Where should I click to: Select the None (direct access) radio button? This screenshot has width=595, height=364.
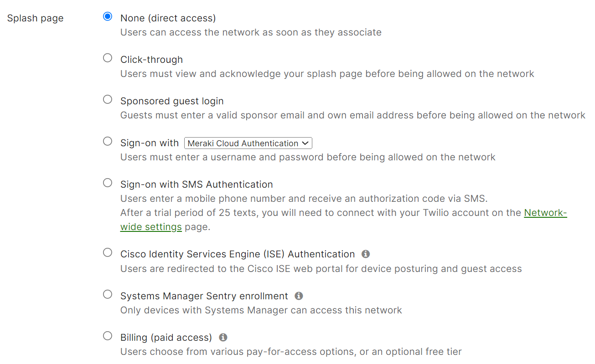pos(108,17)
